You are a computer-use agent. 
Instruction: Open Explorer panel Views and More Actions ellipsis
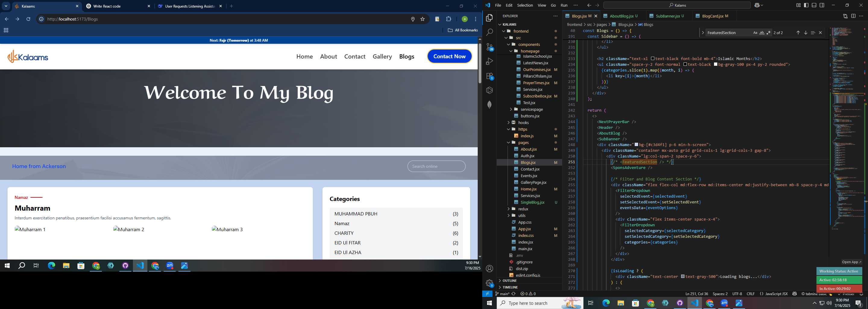(x=555, y=16)
